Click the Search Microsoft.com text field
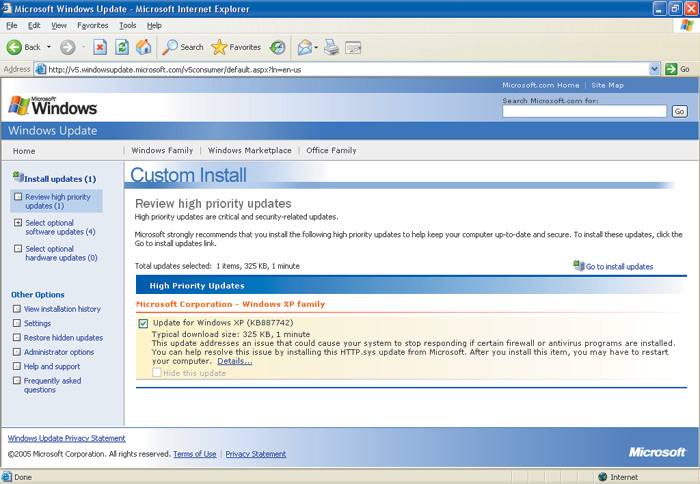The height and width of the screenshot is (484, 700). coord(584,111)
